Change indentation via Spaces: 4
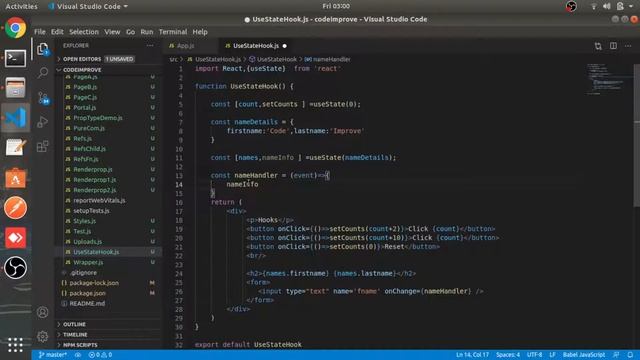The height and width of the screenshot is (360, 640). (x=508, y=355)
